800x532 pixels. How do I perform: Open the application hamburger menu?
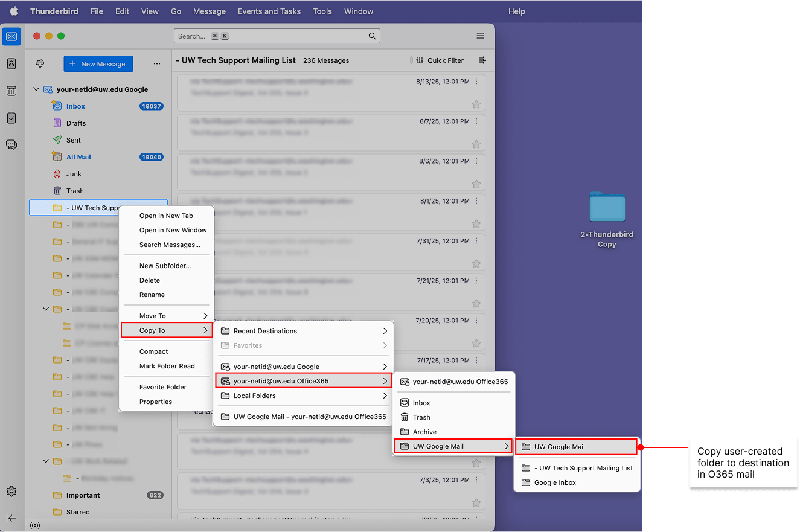point(480,36)
